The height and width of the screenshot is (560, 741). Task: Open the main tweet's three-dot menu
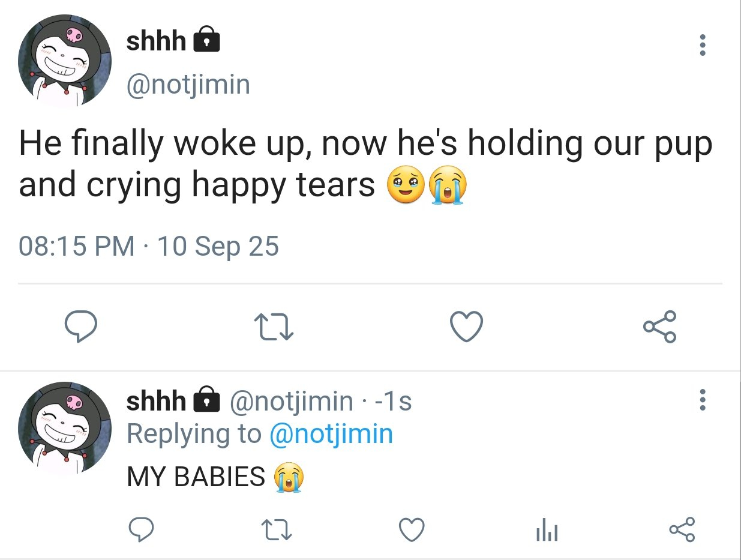tap(703, 46)
